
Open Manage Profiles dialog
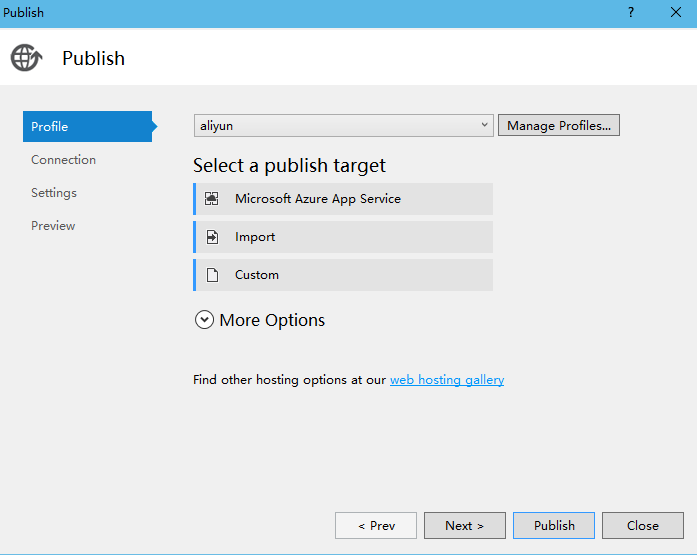pyautogui.click(x=559, y=125)
